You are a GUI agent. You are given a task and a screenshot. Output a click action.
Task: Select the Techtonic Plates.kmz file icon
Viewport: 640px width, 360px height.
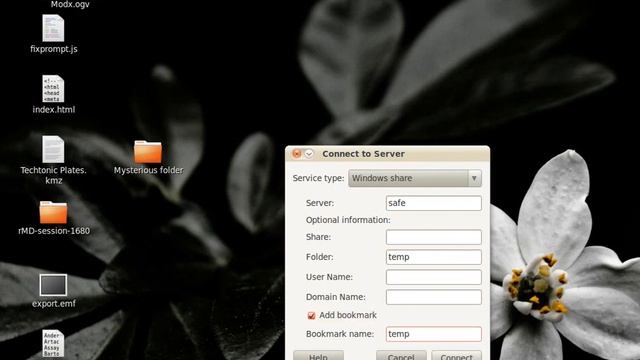click(x=53, y=149)
